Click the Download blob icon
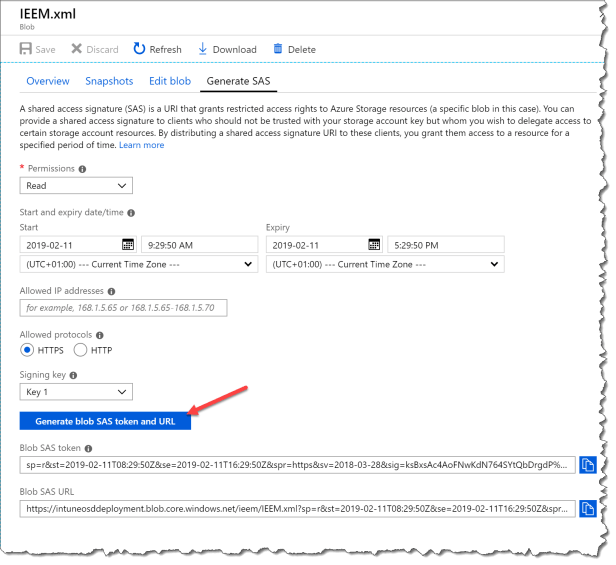Screen dimensions: 616x565 203,49
